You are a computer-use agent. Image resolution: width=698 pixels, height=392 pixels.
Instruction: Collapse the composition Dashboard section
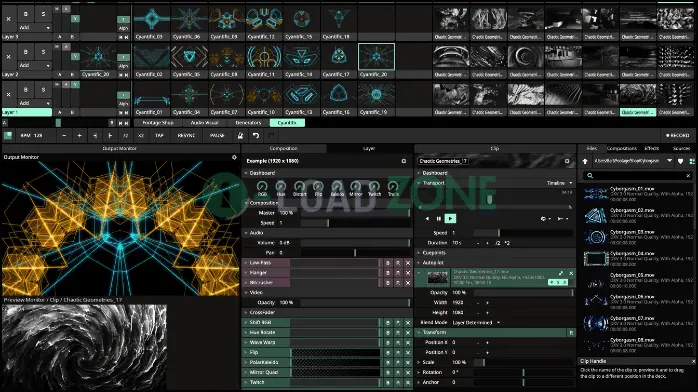[246, 173]
